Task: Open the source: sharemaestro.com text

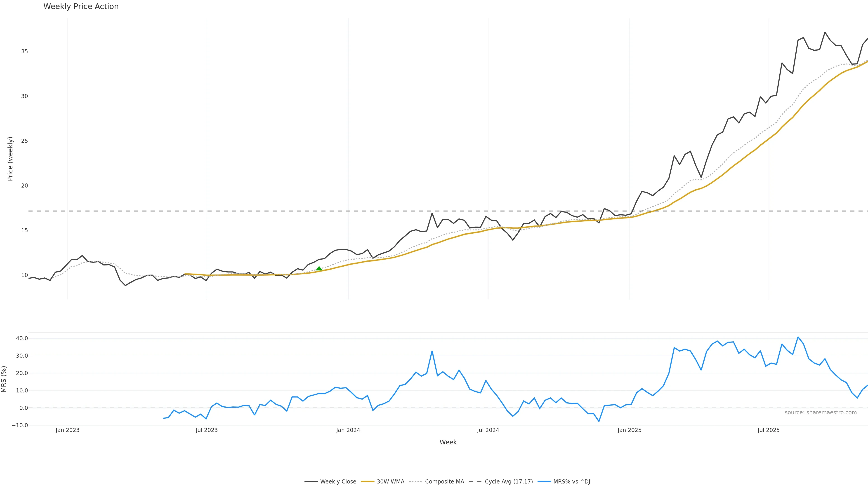Action: point(821,413)
